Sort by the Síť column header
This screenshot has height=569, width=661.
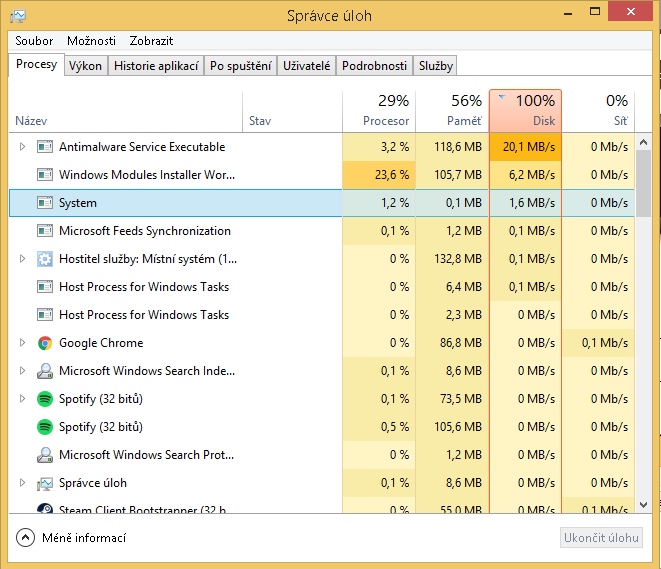[x=599, y=111]
